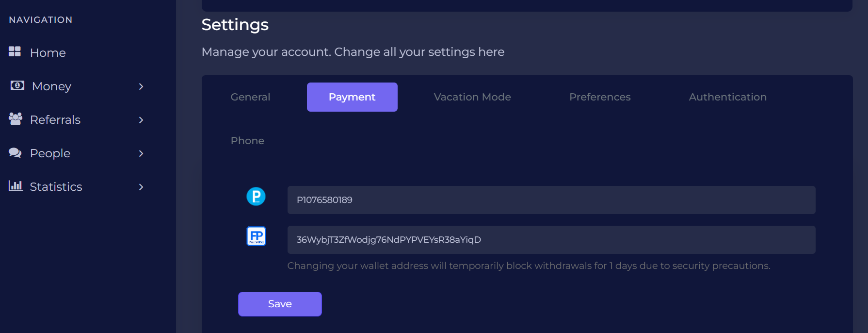Expand the Money submenu chevron
Screen dimensions: 868x333
(141, 86)
